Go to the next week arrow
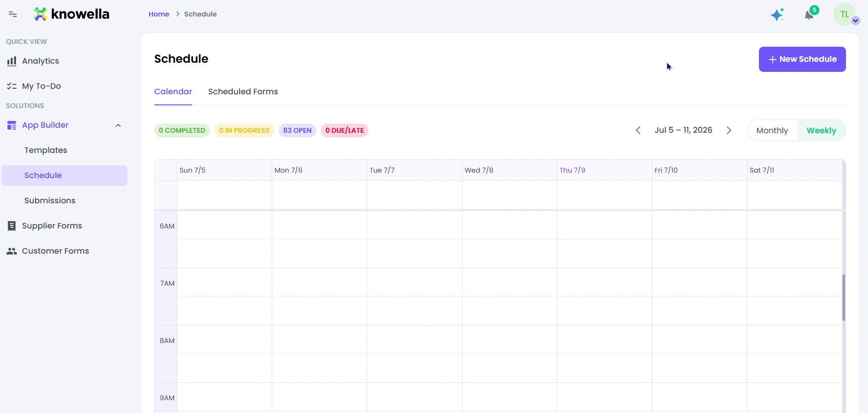868x413 pixels. (x=729, y=130)
